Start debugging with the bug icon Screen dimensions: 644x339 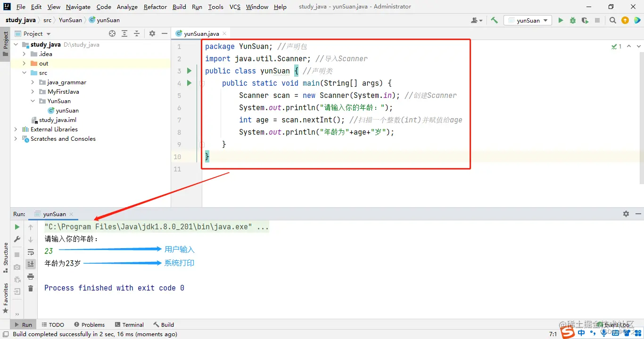click(x=573, y=20)
